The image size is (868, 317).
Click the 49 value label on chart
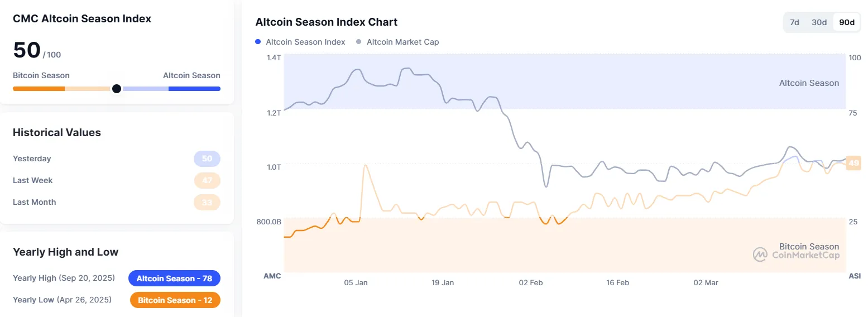pyautogui.click(x=854, y=163)
